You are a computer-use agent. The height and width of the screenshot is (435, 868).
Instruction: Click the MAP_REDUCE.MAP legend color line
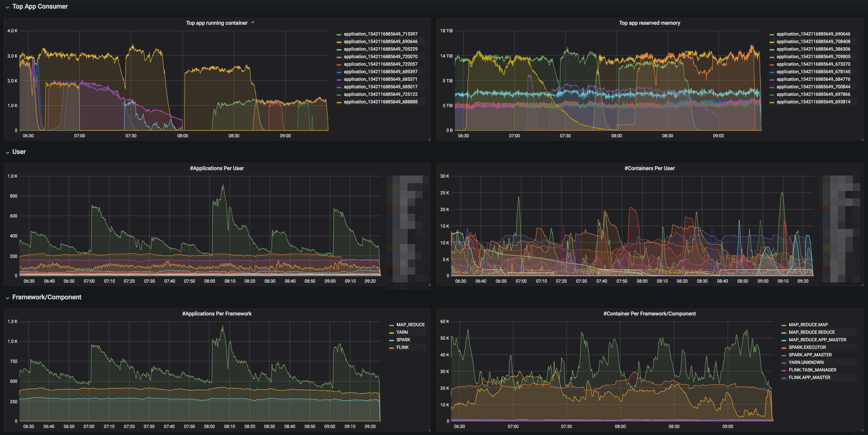tap(784, 325)
